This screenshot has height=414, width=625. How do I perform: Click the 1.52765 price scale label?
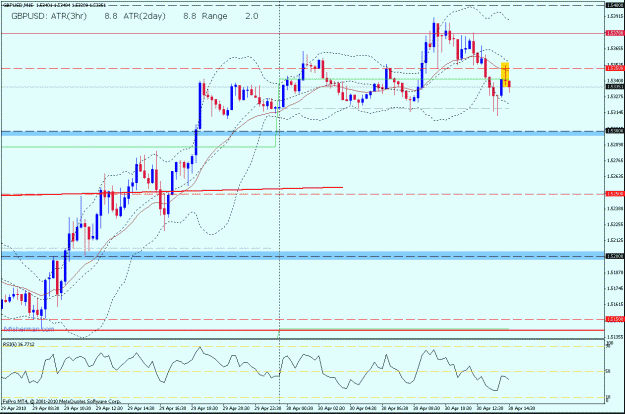[x=615, y=160]
